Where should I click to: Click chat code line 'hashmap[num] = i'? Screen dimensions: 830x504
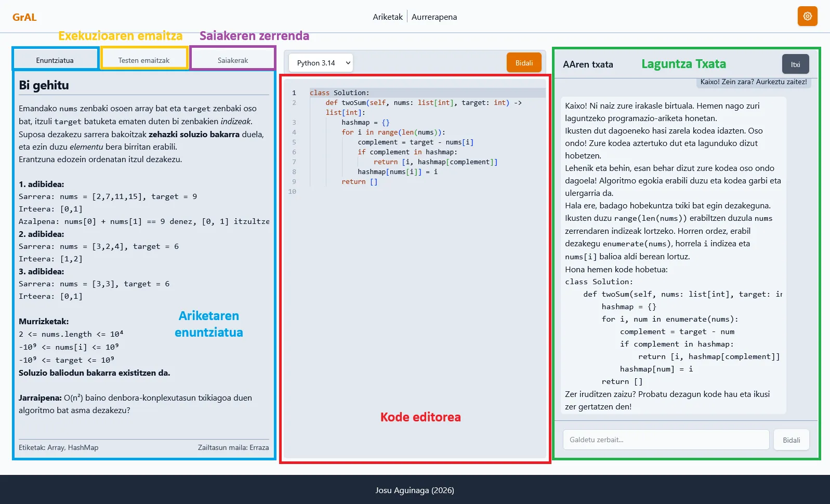[x=656, y=369]
